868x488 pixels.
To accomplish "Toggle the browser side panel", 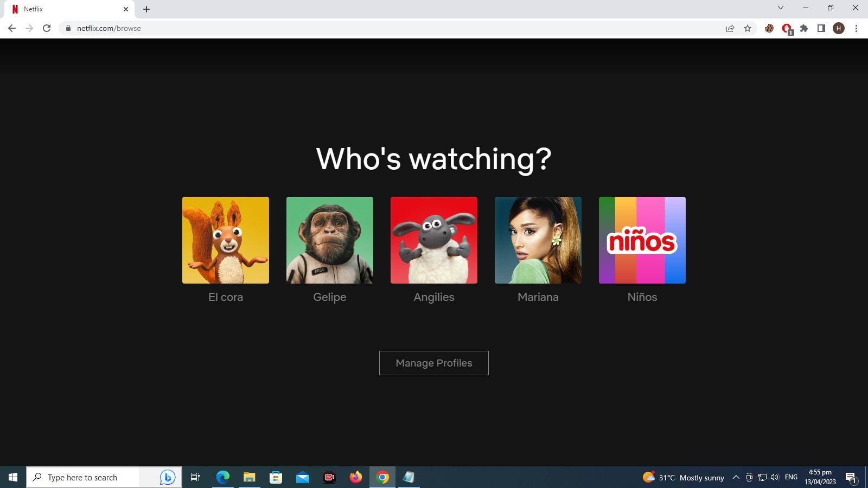I will coord(821,28).
